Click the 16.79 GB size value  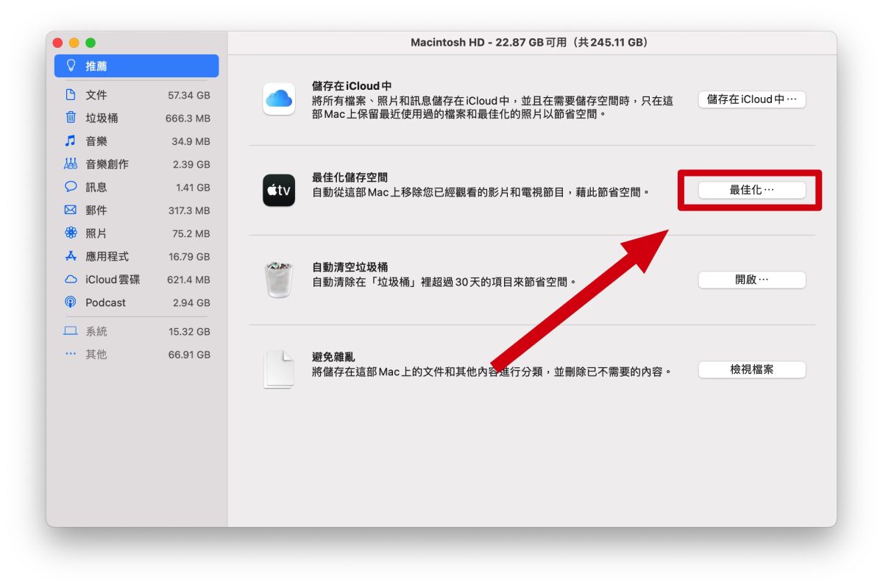click(x=189, y=256)
